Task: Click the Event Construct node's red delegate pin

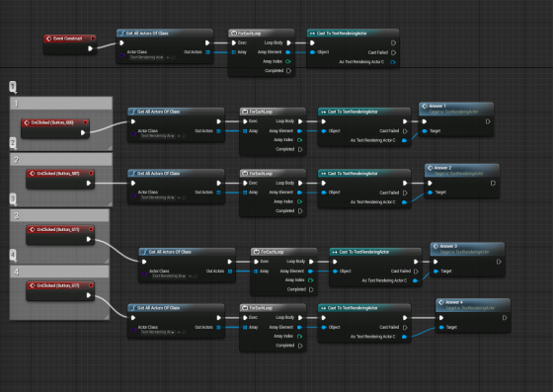Action: (93, 39)
